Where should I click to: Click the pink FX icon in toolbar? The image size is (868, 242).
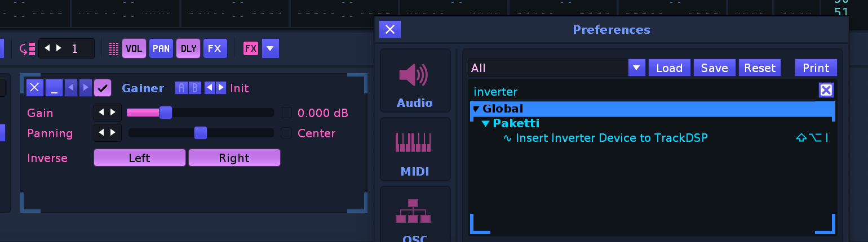(x=250, y=48)
